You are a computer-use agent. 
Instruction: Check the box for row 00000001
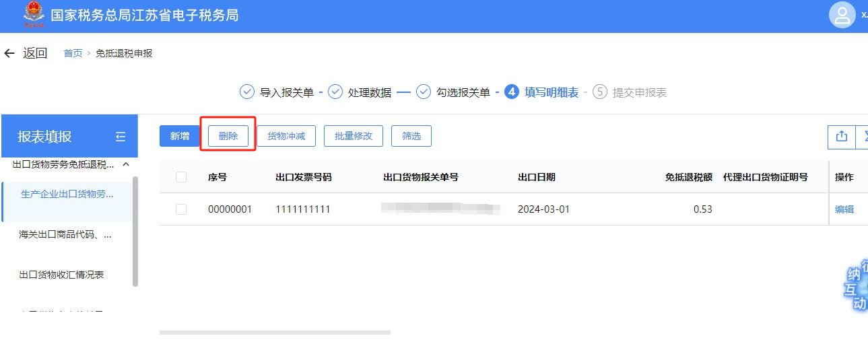tap(180, 209)
